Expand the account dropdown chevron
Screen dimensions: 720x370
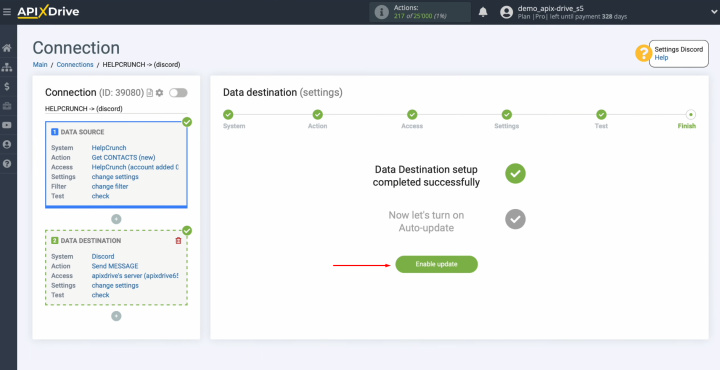(x=712, y=12)
